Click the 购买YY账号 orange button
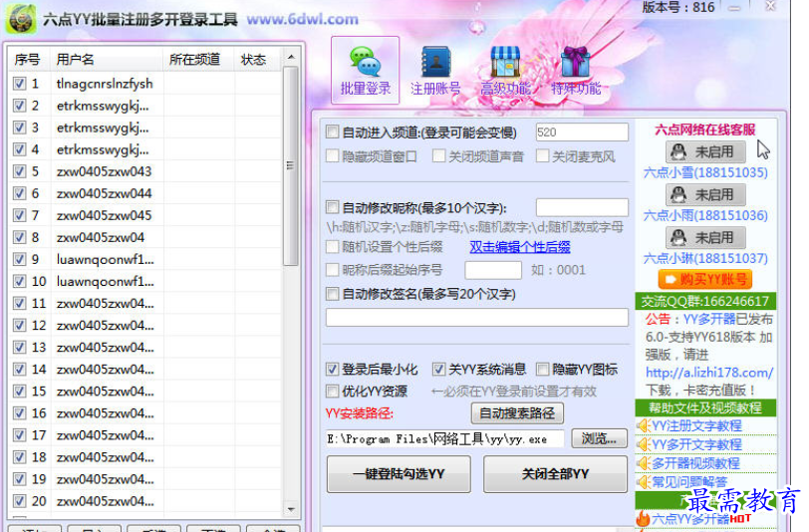The width and height of the screenshot is (809, 532). pos(705,280)
